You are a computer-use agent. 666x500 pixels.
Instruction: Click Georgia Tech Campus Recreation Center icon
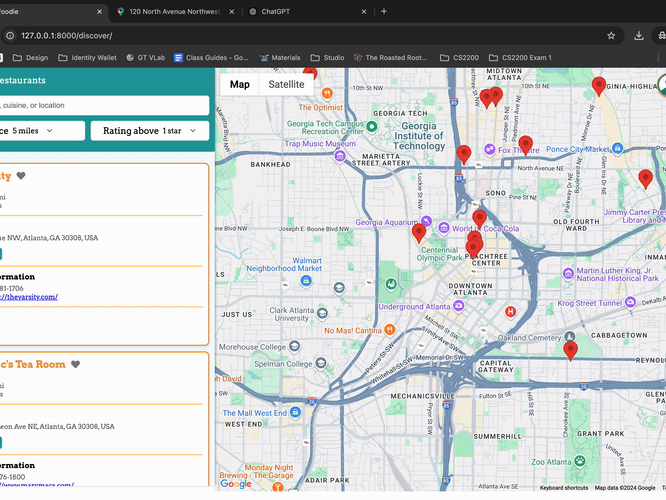click(x=372, y=126)
